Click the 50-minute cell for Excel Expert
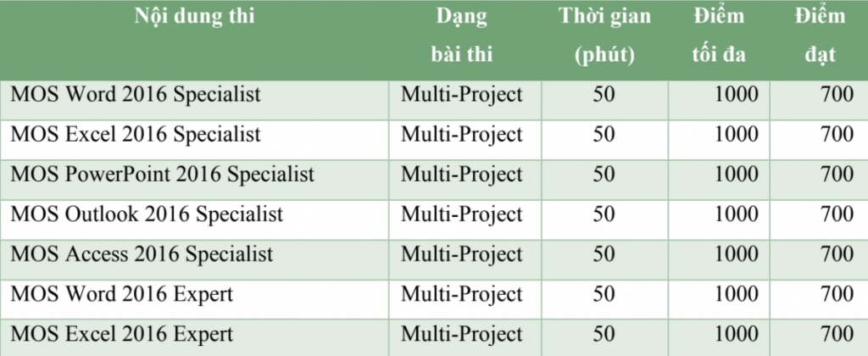 pyautogui.click(x=604, y=334)
